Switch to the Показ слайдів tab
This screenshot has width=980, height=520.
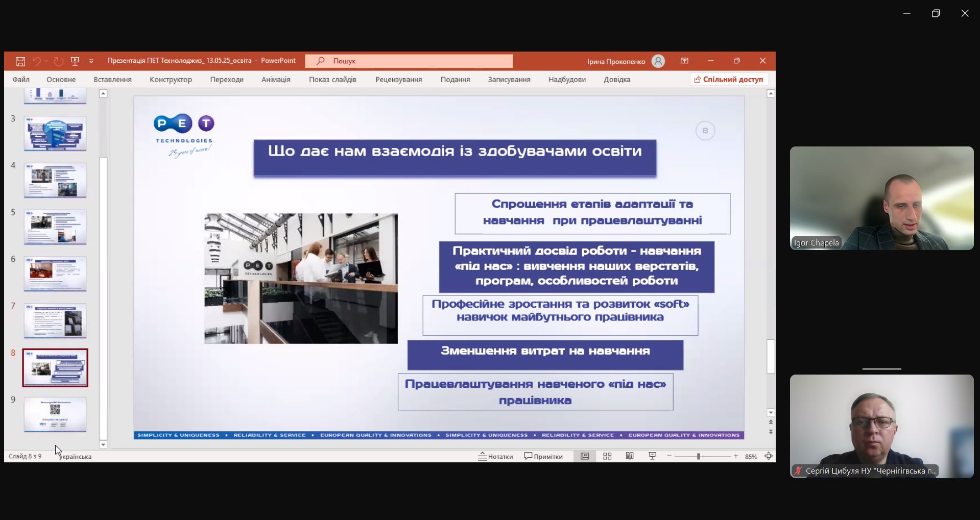pos(332,80)
